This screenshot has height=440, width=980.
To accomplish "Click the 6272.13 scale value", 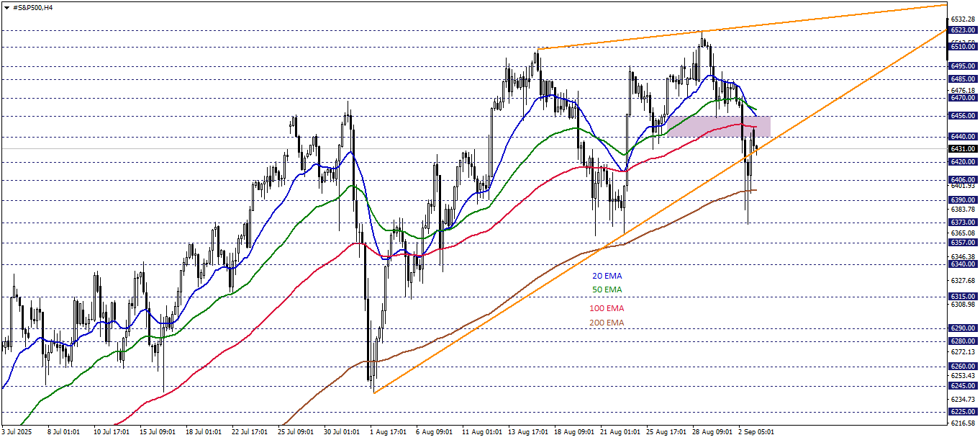I will [963, 352].
